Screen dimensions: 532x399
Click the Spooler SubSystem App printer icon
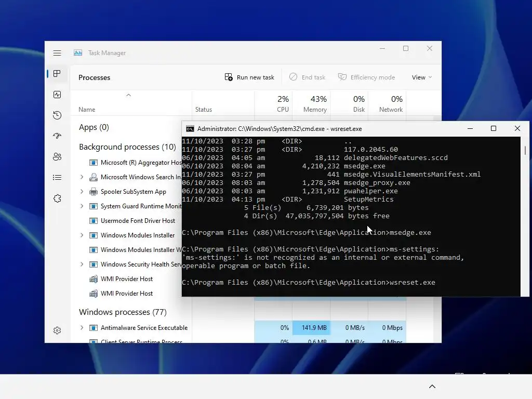94,192
